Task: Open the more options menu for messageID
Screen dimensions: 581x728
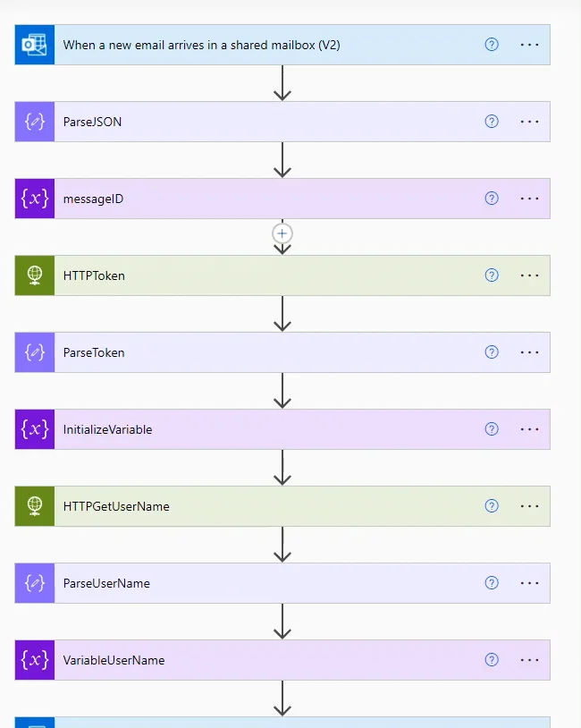Action: click(529, 199)
